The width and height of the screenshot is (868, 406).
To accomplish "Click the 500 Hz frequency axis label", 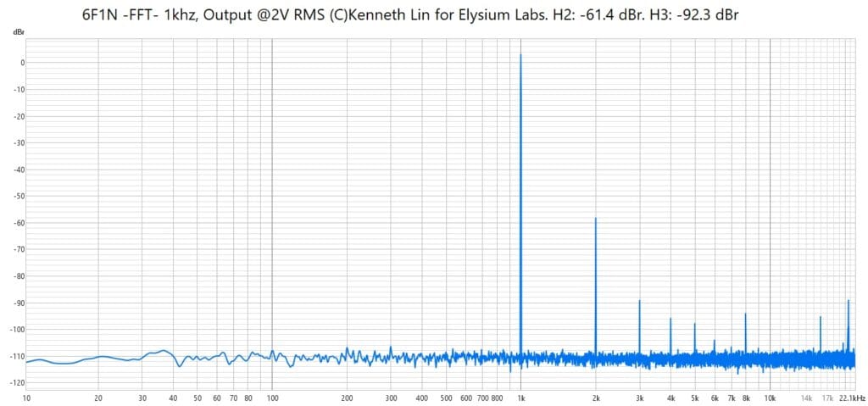I will click(446, 398).
